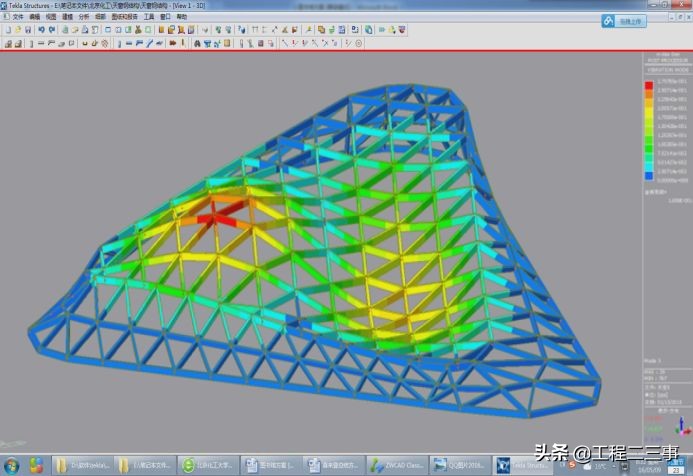This screenshot has width=693, height=476.
Task: Open the 帮助 (Help) menu
Action: click(181, 17)
